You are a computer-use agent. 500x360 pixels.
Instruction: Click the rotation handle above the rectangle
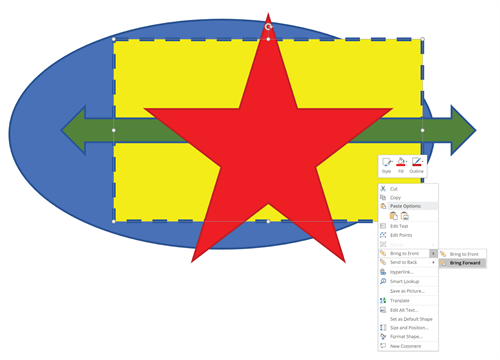click(268, 27)
